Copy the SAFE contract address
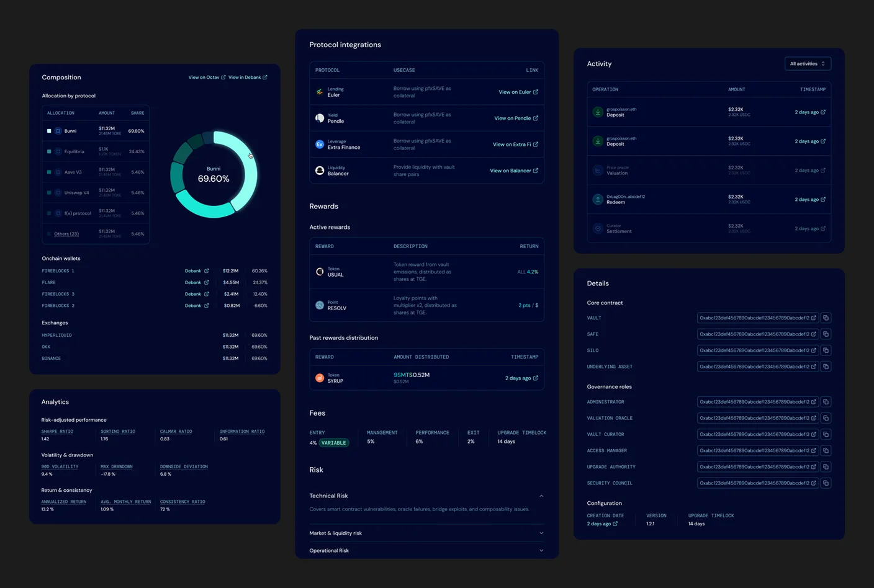 pos(826,334)
